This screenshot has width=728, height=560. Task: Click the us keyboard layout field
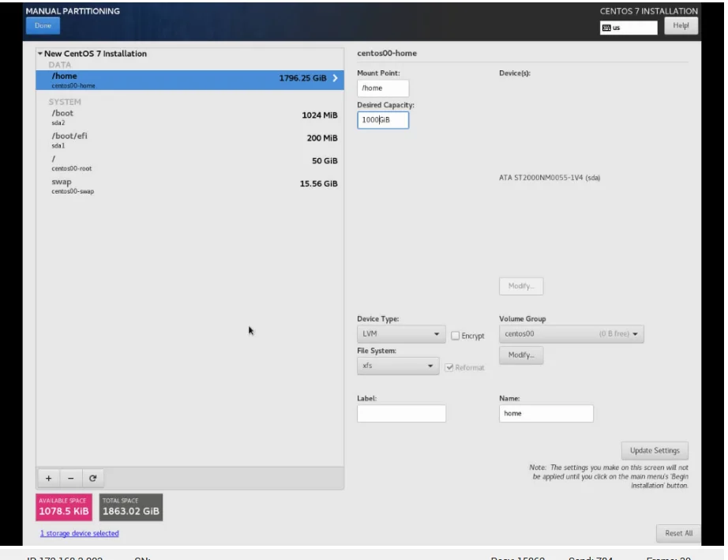pyautogui.click(x=629, y=28)
